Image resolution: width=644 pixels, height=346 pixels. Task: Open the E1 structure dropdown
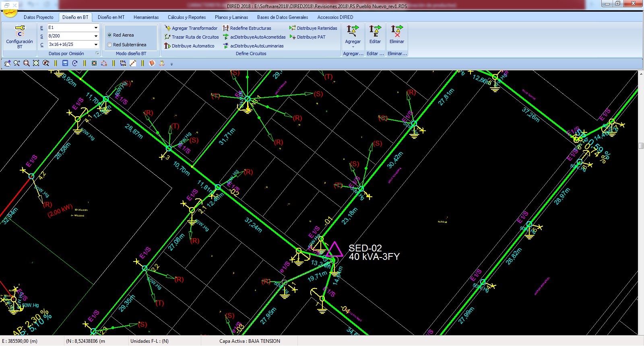[96, 28]
